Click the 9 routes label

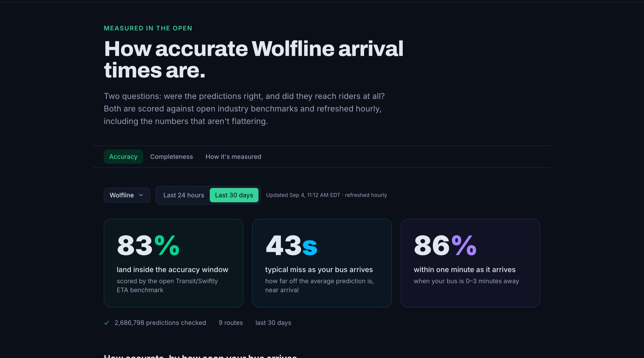click(x=231, y=323)
